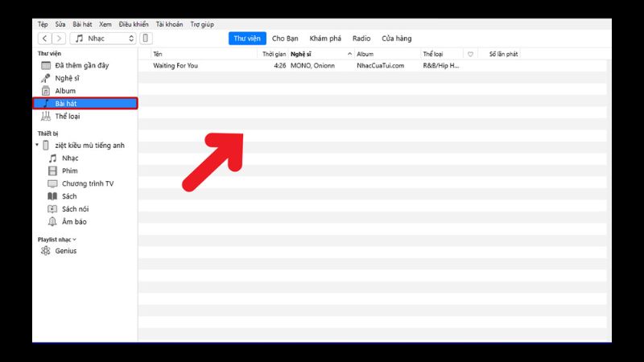Go forward with the right arrow button
The height and width of the screenshot is (362, 644).
[59, 39]
